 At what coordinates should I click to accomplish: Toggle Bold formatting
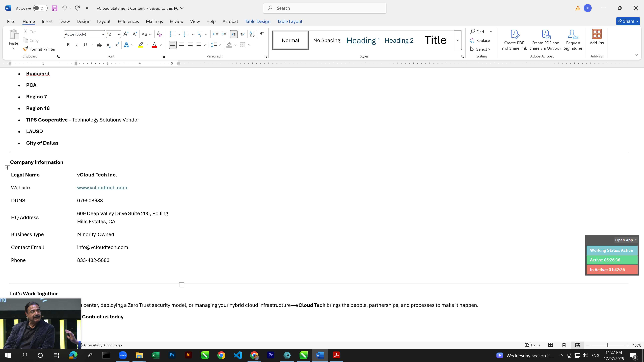(x=68, y=45)
